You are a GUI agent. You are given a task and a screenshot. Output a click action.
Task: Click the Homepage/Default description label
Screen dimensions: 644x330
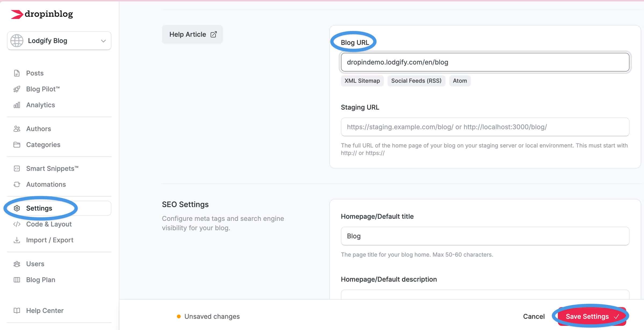pos(389,279)
